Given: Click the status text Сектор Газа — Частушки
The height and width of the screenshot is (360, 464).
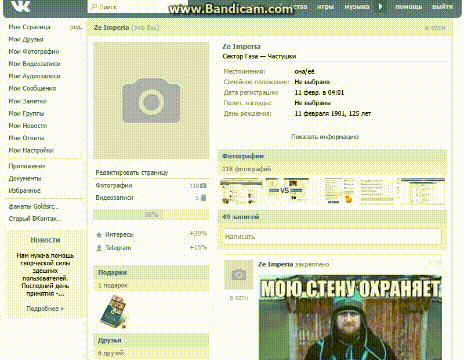Looking at the screenshot, I should pos(259,56).
